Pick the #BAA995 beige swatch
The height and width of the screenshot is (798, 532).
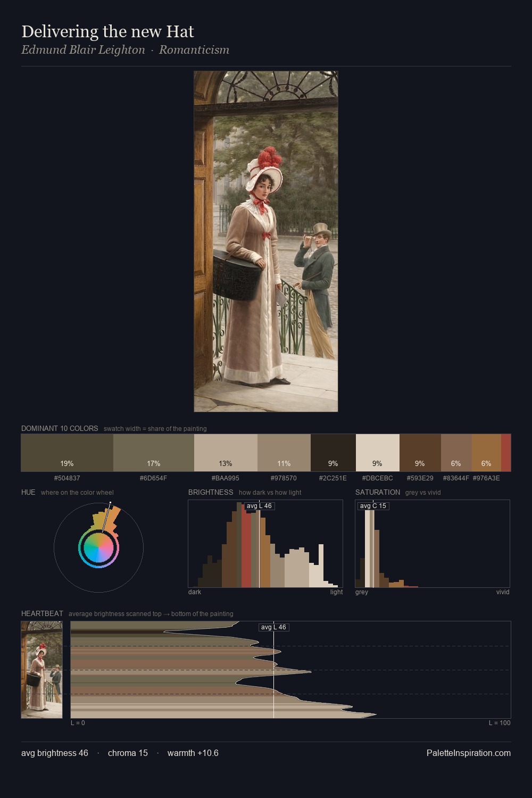226,453
